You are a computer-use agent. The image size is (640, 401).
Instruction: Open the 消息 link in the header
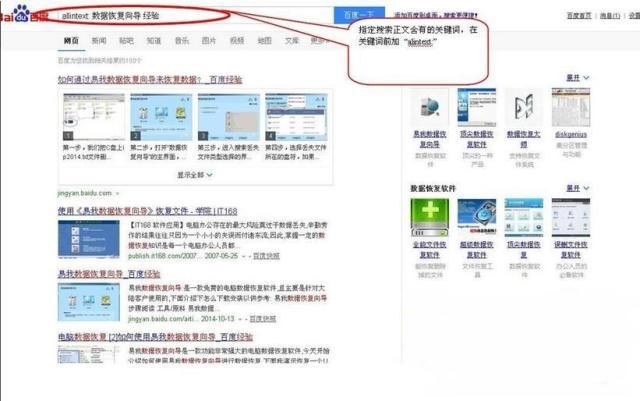[610, 16]
